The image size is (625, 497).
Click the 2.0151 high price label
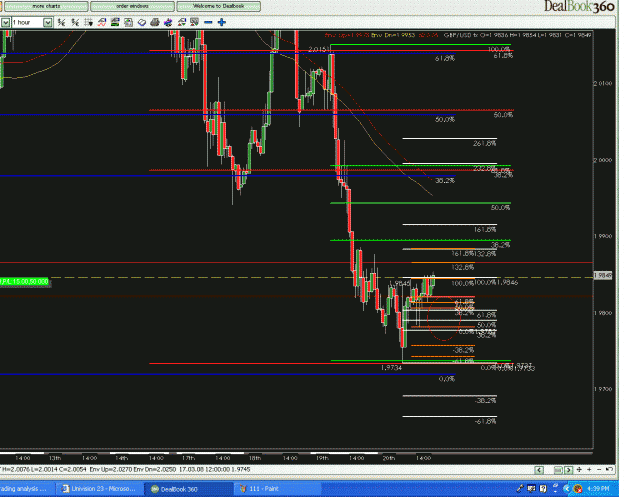(x=319, y=50)
